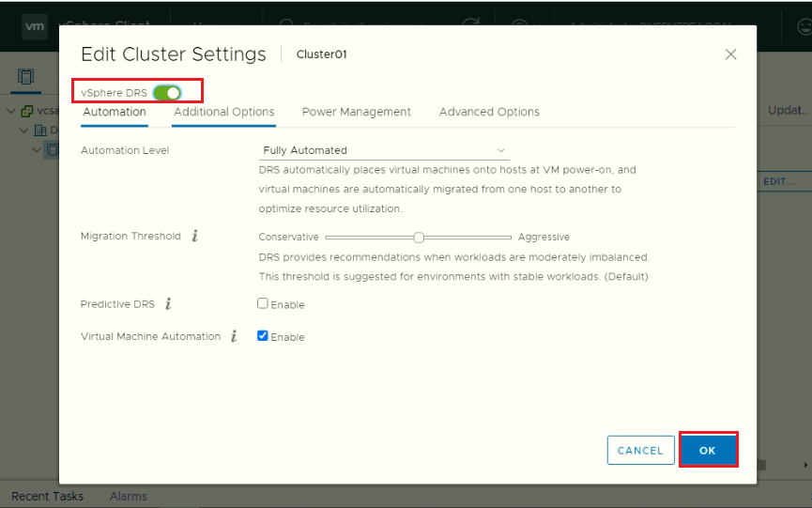This screenshot has height=508, width=812.
Task: Collapse the vcsa tree node
Action: tap(11, 111)
